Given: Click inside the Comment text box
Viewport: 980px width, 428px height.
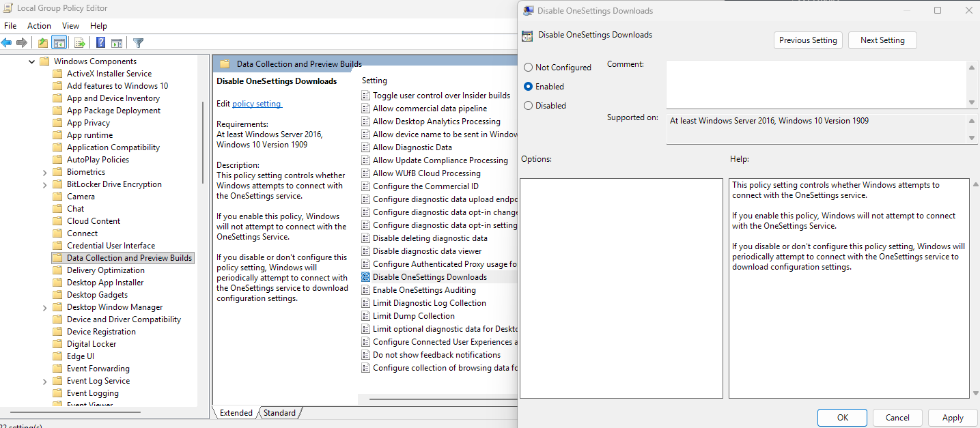Looking at the screenshot, I should click(x=816, y=85).
